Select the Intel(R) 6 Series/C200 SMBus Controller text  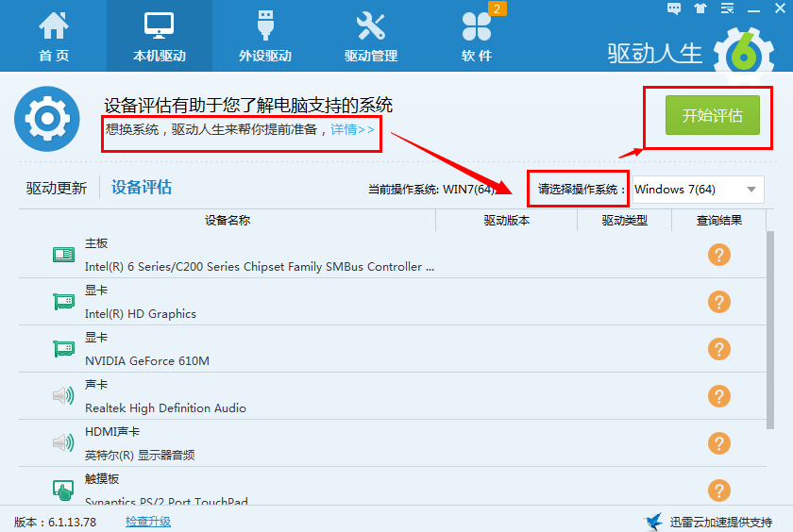pyautogui.click(x=260, y=267)
